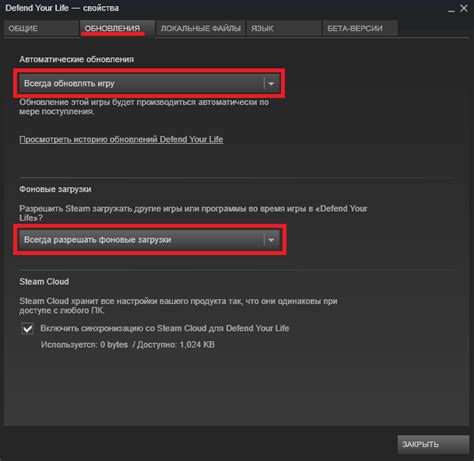Click description 'Steam Cloud хранит все настройки'
Screen dimensions: 474x461
(178, 306)
